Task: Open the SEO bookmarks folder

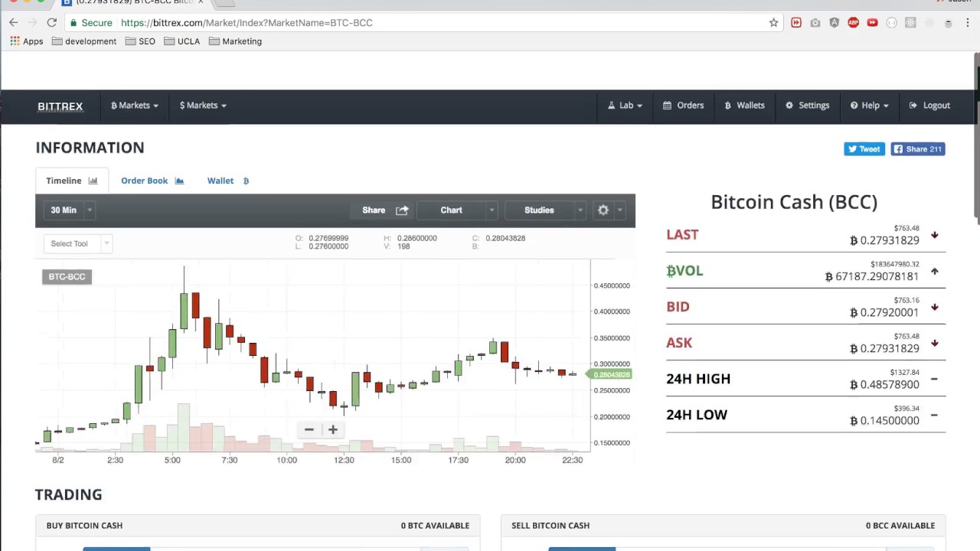Action: point(140,41)
